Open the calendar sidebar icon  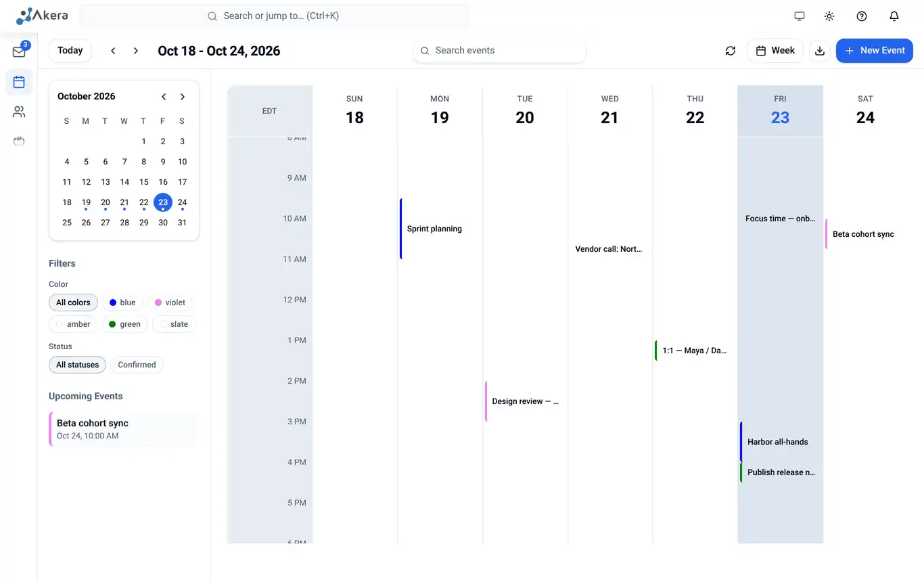19,82
